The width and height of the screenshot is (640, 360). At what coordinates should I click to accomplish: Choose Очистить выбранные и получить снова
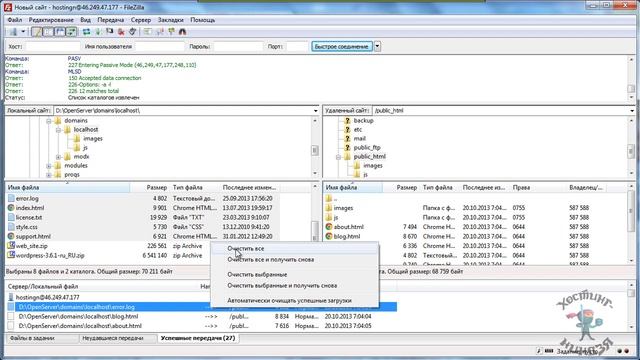tap(295, 286)
